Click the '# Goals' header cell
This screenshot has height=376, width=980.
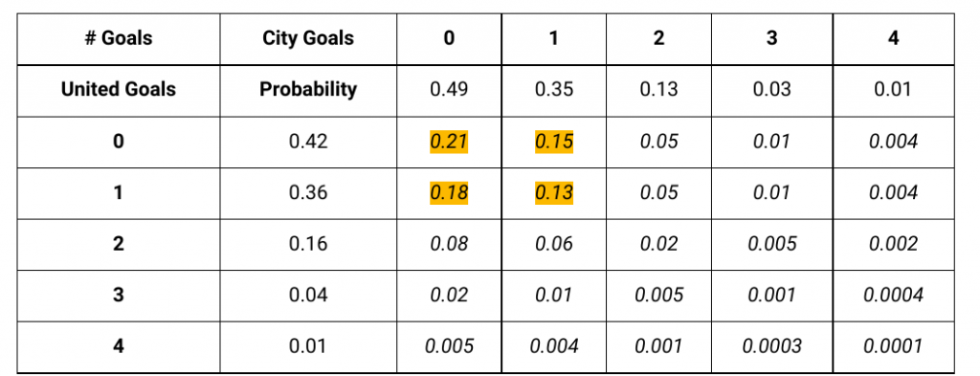(118, 38)
